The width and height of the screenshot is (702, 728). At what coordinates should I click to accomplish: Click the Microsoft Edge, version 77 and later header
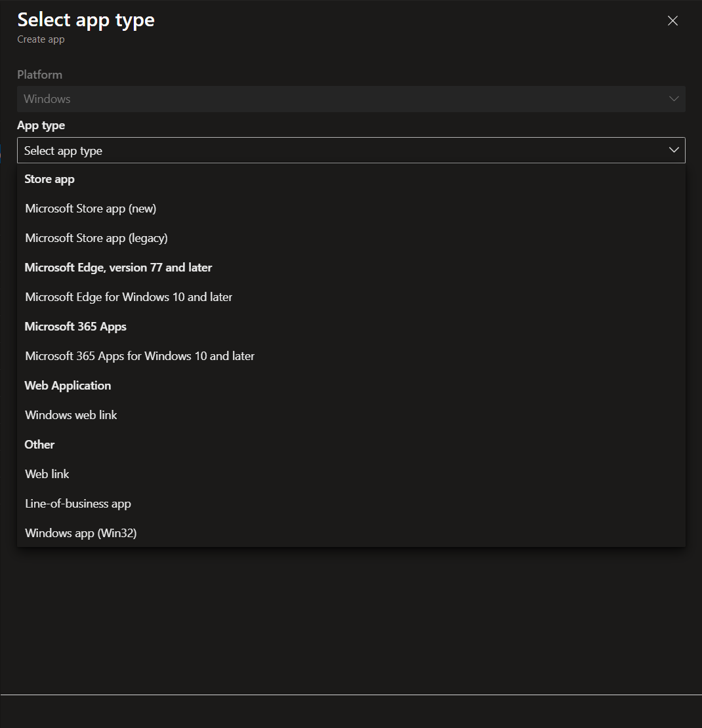(x=118, y=268)
